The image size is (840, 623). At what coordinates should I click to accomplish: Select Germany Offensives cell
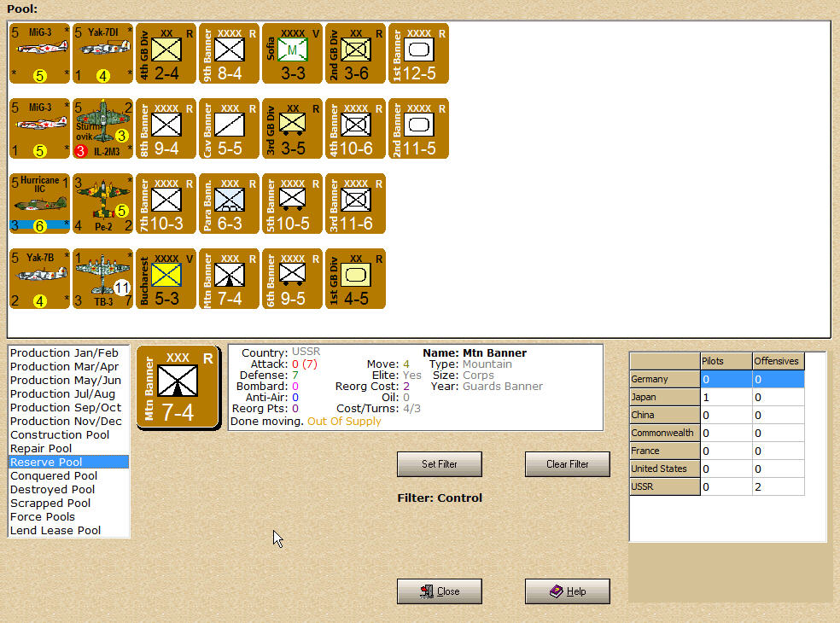click(x=778, y=379)
